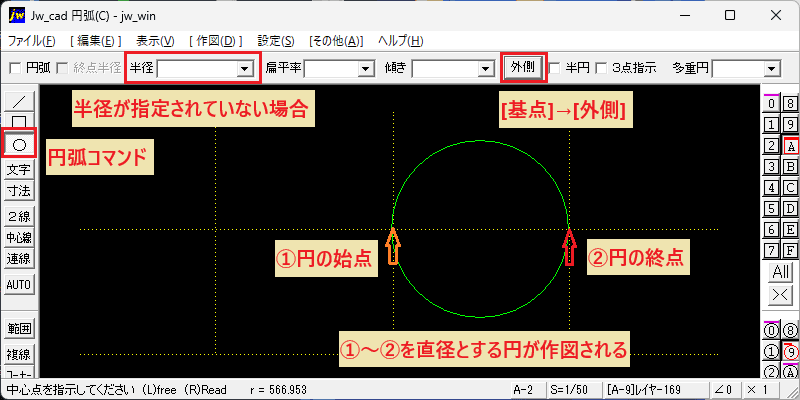Click layer 0 button in layer bar

[771, 104]
